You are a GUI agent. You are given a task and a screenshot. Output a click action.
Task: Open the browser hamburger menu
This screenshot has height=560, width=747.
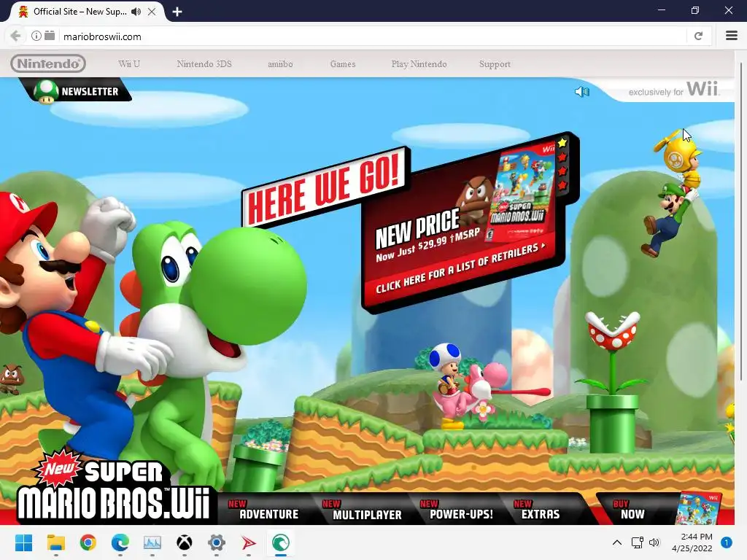[731, 36]
